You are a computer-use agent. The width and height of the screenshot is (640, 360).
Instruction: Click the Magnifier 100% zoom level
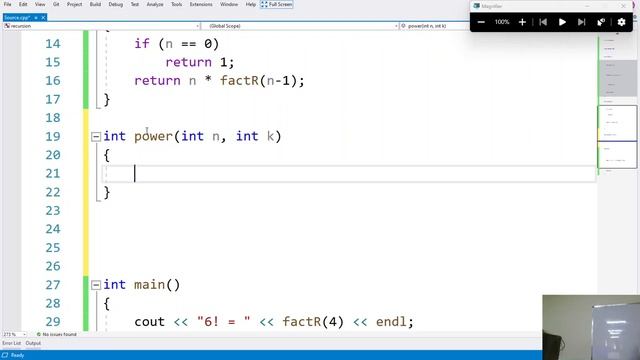coord(502,22)
